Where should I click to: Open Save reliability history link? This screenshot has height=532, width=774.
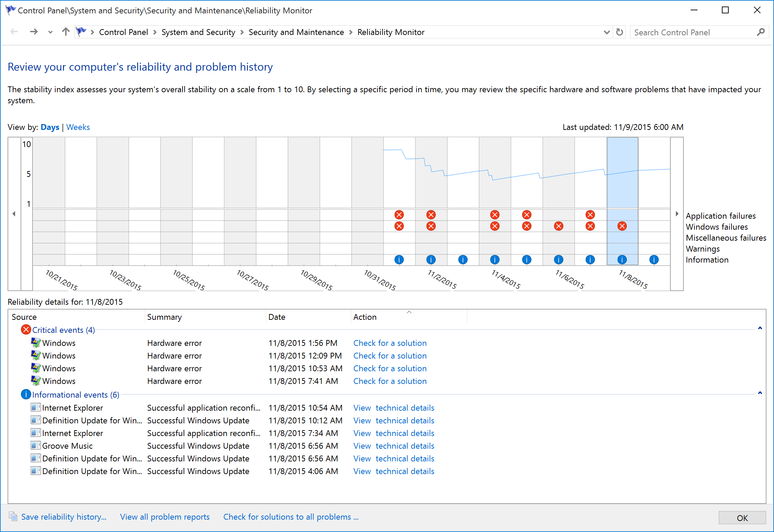coord(64,517)
